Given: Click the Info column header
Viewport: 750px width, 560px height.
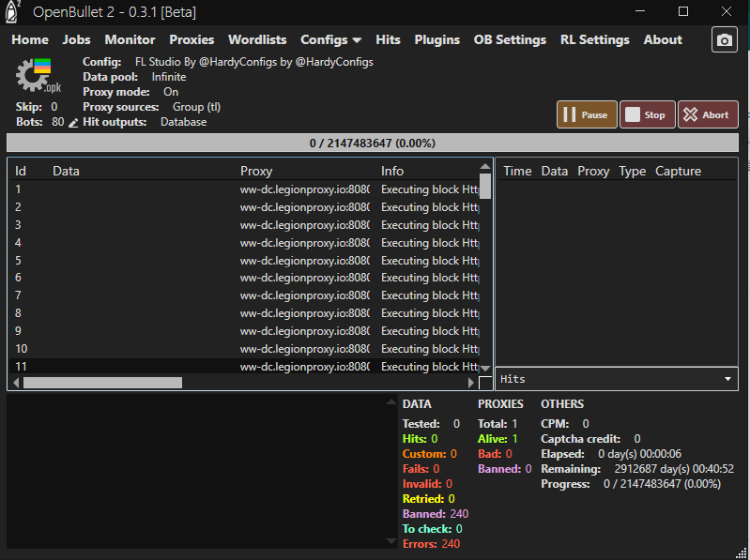Looking at the screenshot, I should click(392, 171).
